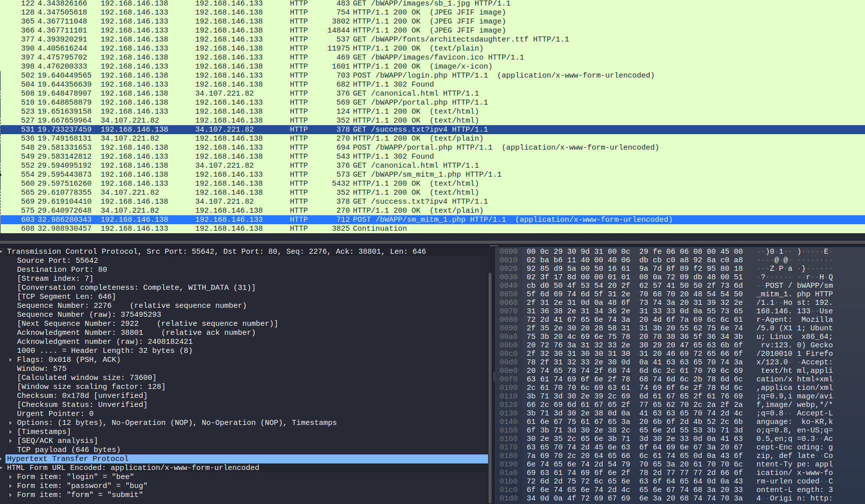Select packet 390 text/plain response
The width and height of the screenshot is (865, 504).
coord(432,48)
